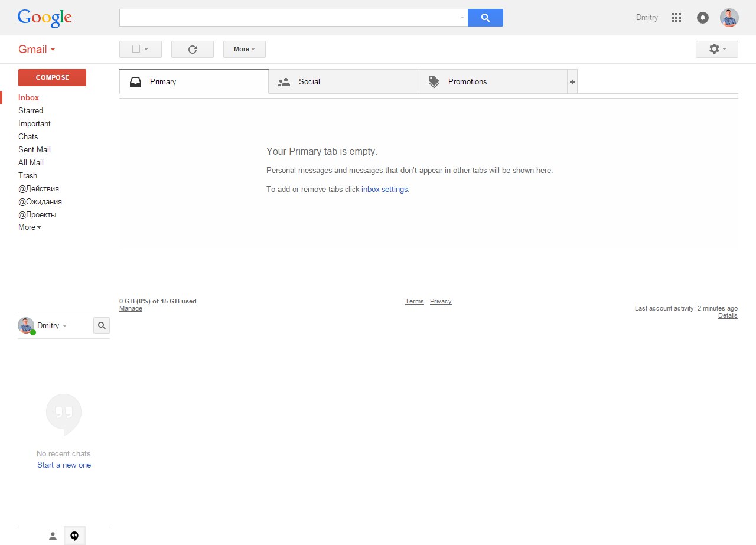
Task: Open the Inbox folder
Action: pos(28,97)
